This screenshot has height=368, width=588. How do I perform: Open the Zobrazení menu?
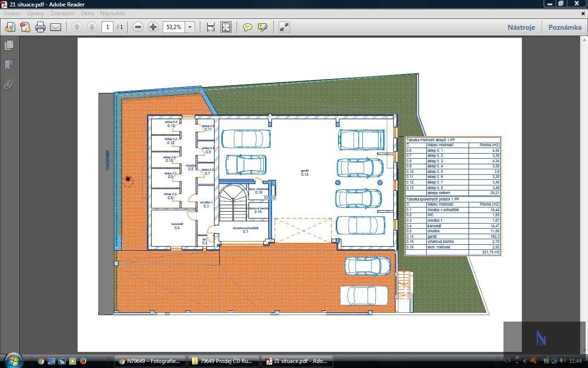tap(62, 13)
